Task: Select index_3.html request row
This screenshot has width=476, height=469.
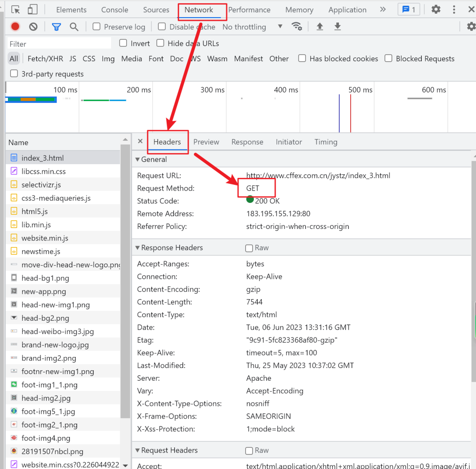Action: (x=63, y=158)
